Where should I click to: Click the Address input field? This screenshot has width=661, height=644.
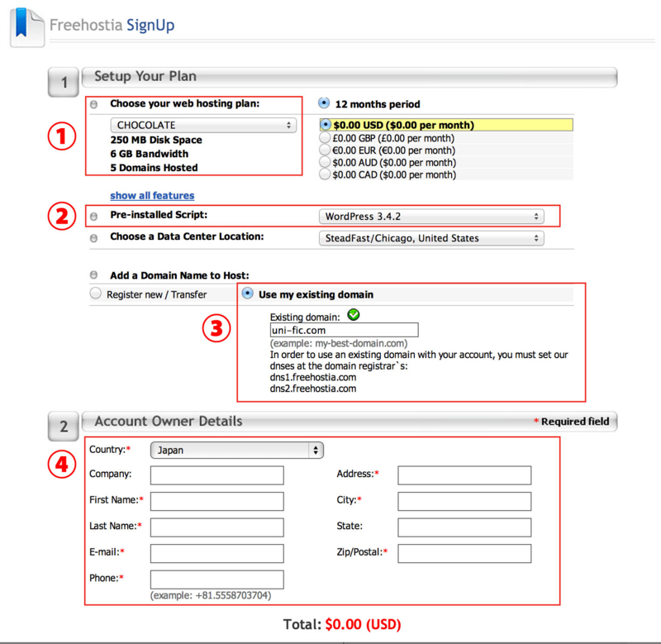[464, 475]
